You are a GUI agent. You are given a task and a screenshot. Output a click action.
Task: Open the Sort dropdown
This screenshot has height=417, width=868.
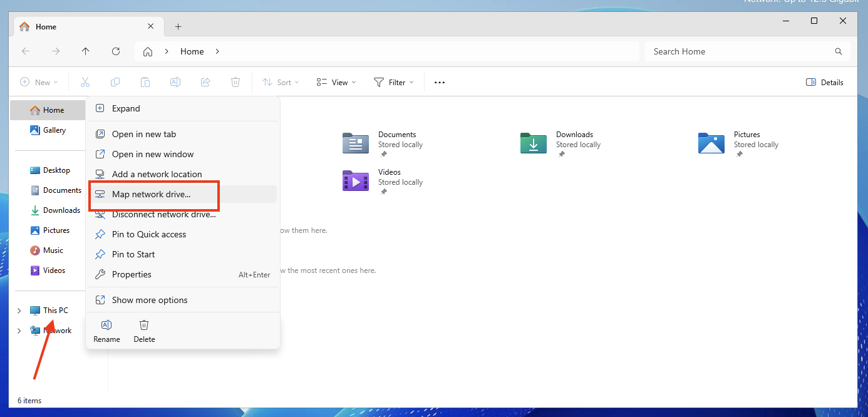click(x=281, y=82)
